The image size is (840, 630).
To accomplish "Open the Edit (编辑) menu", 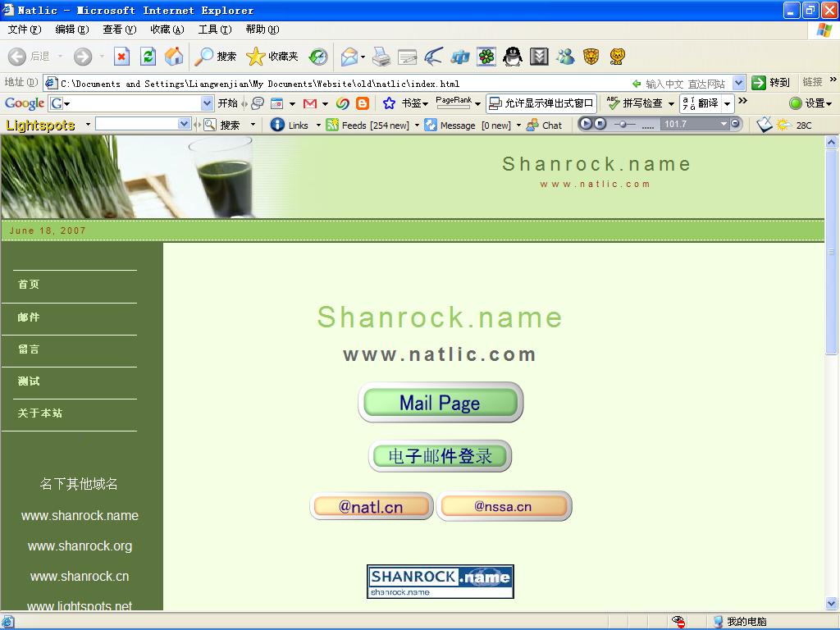I will coord(72,30).
